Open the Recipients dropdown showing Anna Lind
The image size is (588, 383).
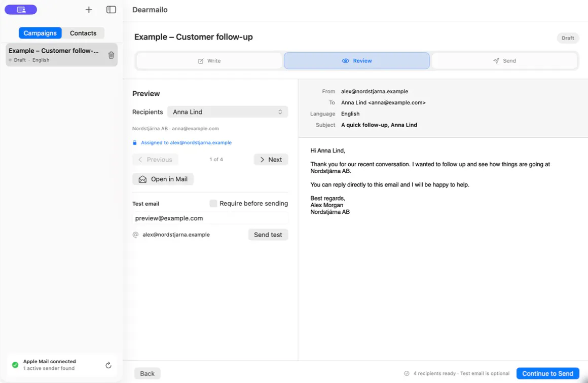[228, 112]
